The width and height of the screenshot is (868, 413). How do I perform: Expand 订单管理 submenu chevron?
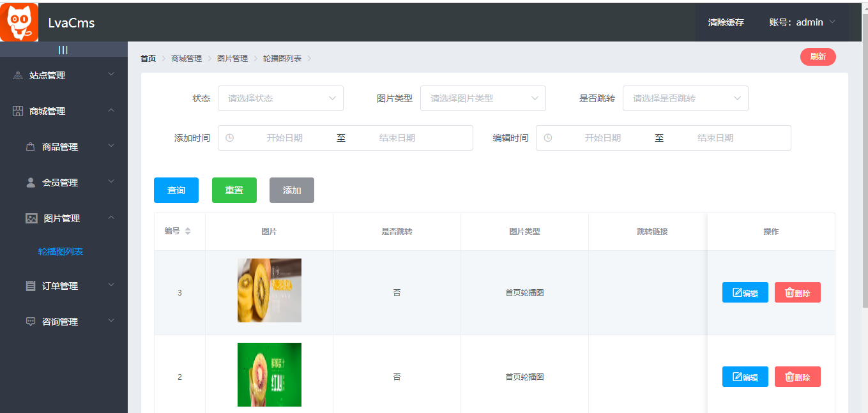[x=111, y=285]
